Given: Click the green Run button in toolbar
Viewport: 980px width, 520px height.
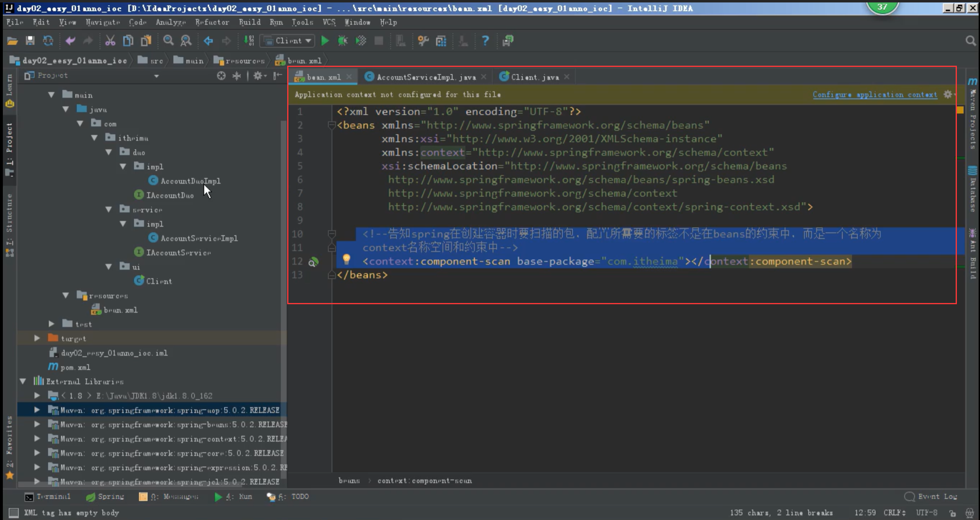Looking at the screenshot, I should coord(325,41).
